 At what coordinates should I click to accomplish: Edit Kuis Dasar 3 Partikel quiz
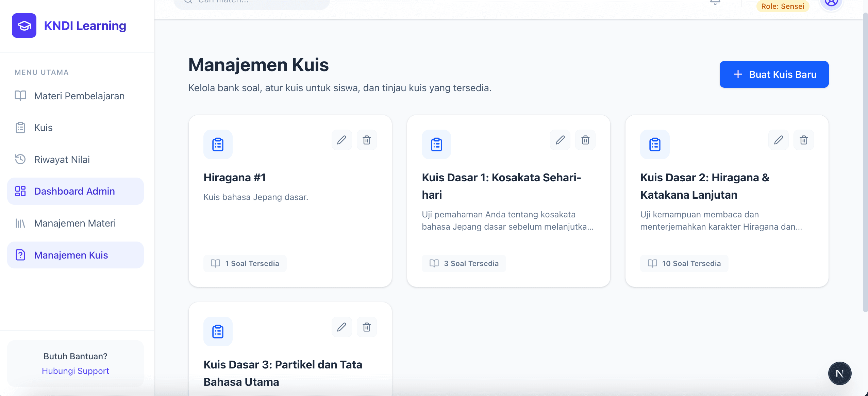(341, 327)
